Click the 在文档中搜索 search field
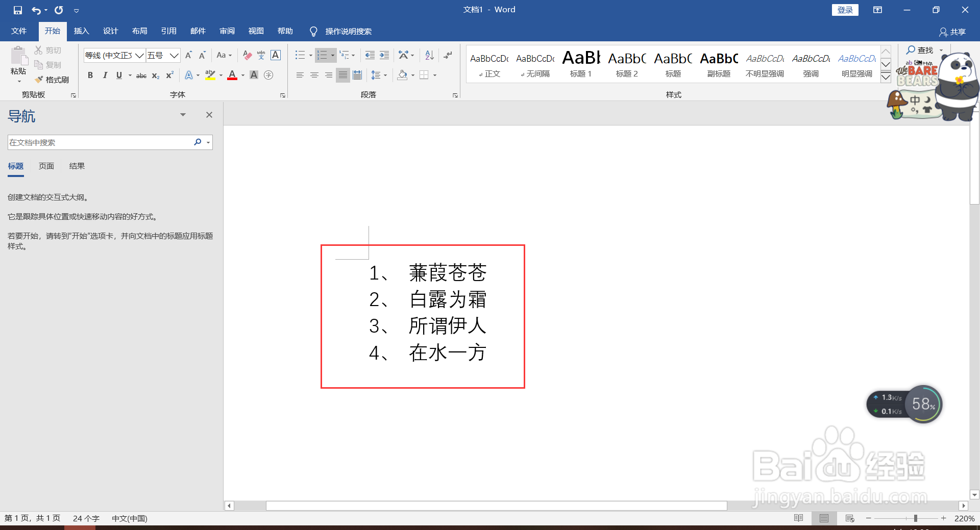 pyautogui.click(x=100, y=142)
